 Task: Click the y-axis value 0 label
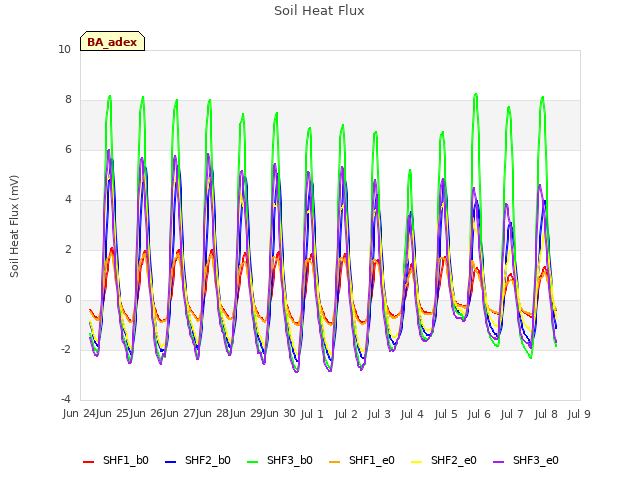[x=68, y=300]
